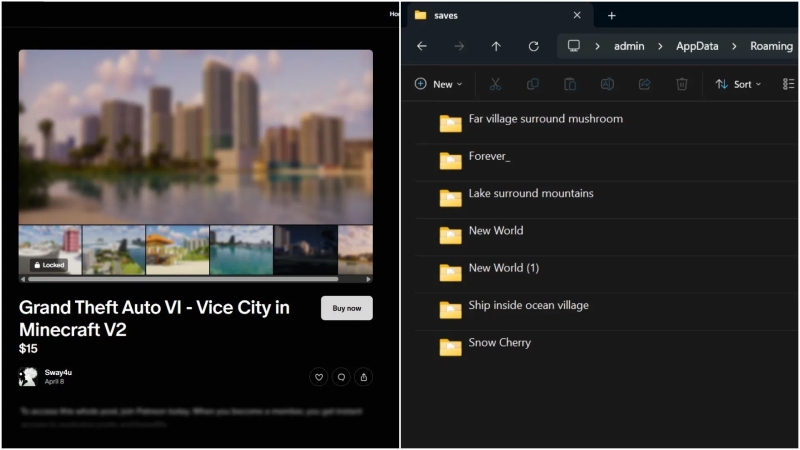The image size is (800, 450).
Task: Close the saves tab
Action: [x=577, y=15]
